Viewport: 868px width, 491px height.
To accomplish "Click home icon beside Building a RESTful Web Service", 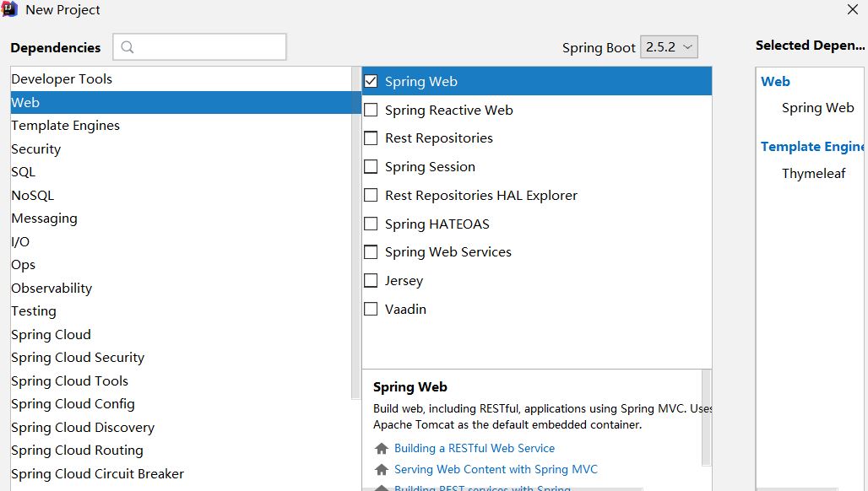I will (x=382, y=449).
